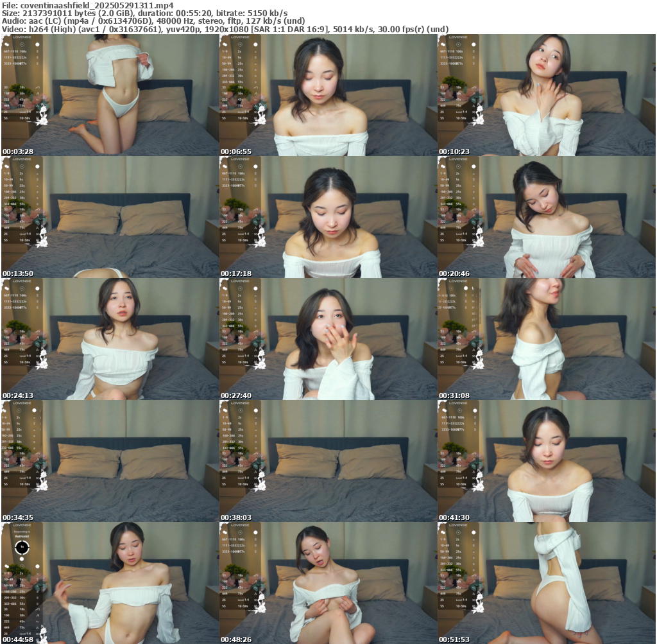The height and width of the screenshot is (644, 657).
Task: Select the Size and duration info line
Action: tap(144, 13)
